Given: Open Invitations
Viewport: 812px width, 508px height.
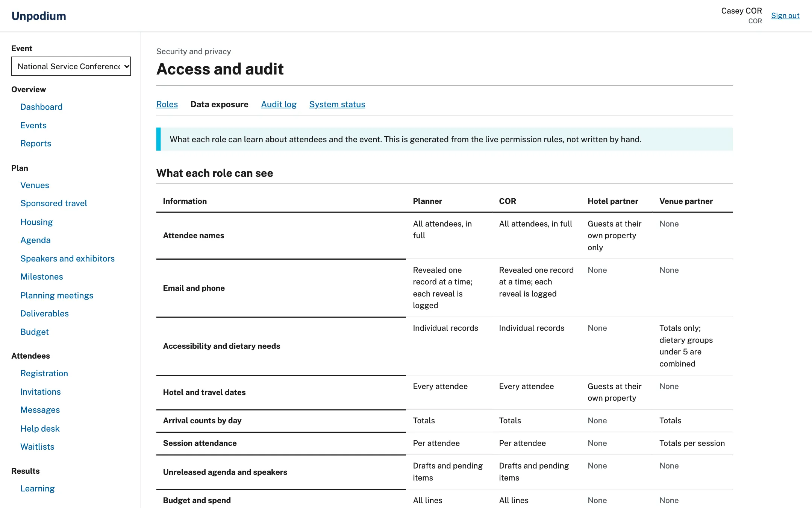Looking at the screenshot, I should [41, 392].
